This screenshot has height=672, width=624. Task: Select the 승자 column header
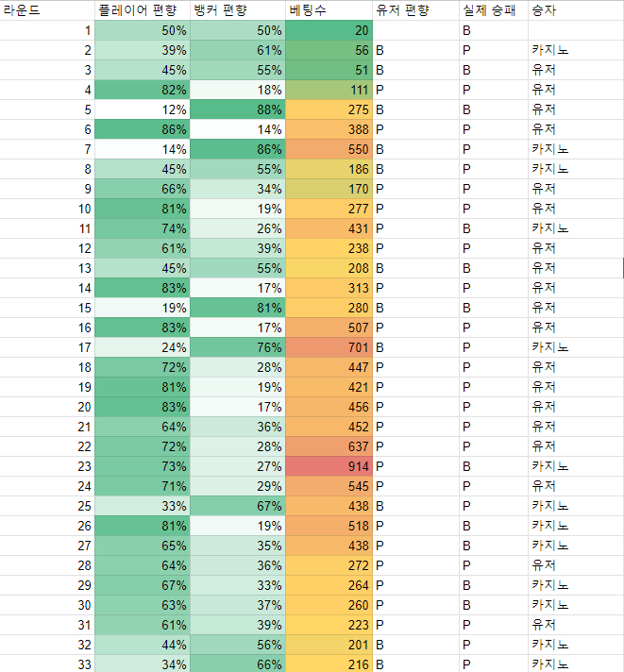pyautogui.click(x=576, y=9)
